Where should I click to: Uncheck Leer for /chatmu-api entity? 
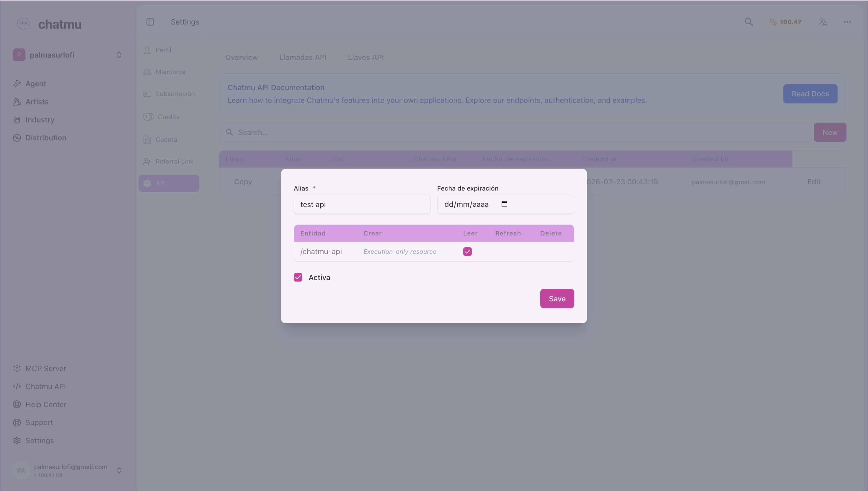point(467,251)
